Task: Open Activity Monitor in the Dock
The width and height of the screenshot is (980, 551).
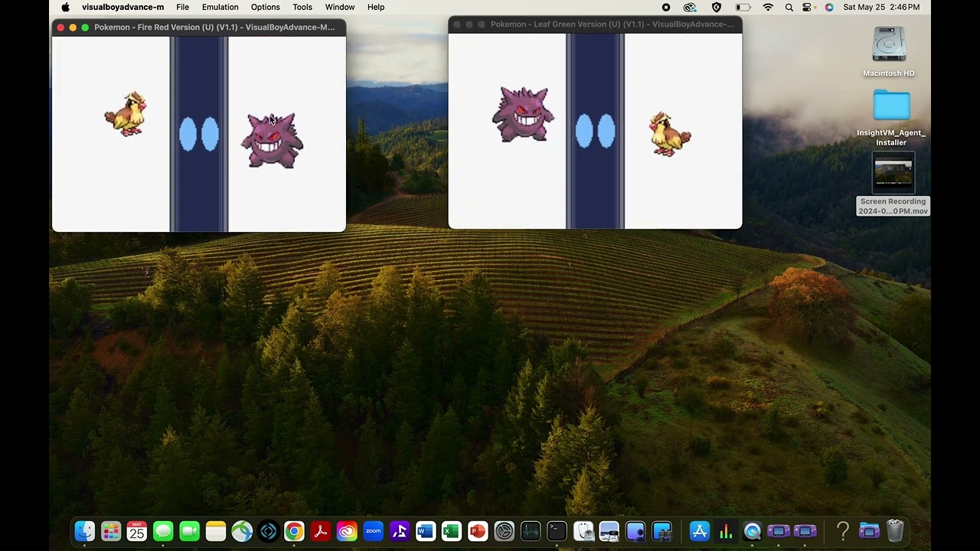Action: (x=530, y=531)
